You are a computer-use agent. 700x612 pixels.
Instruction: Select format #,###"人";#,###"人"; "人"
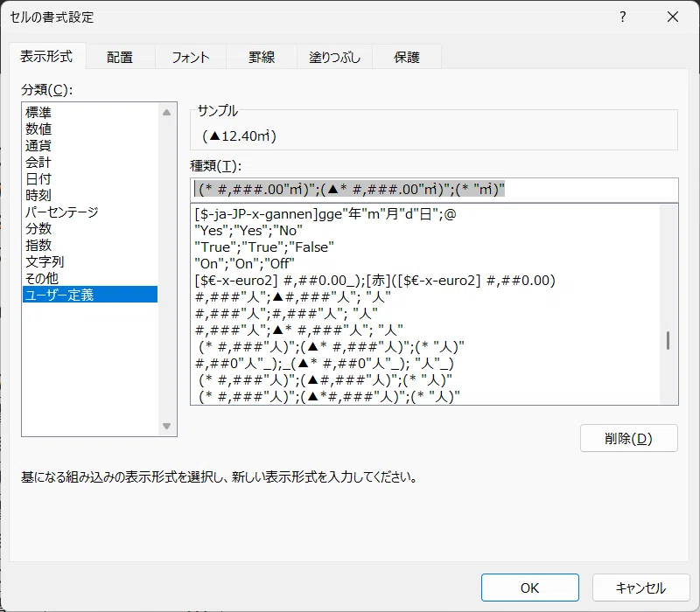point(425,313)
